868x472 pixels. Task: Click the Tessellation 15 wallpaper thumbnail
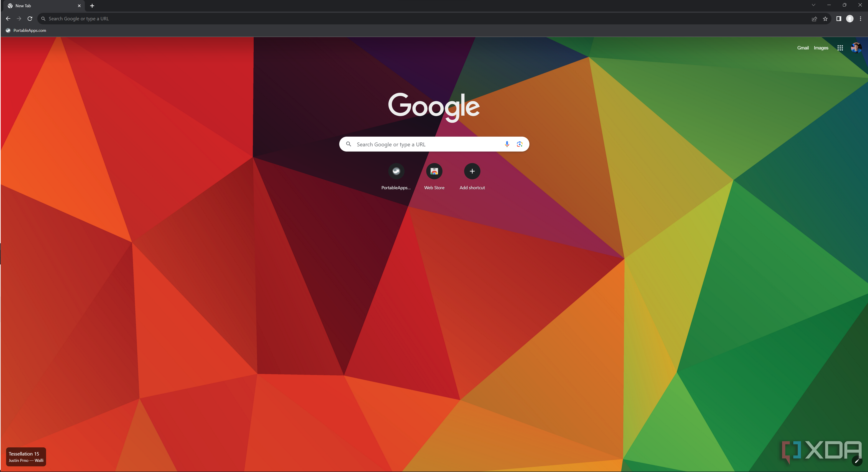(26, 457)
